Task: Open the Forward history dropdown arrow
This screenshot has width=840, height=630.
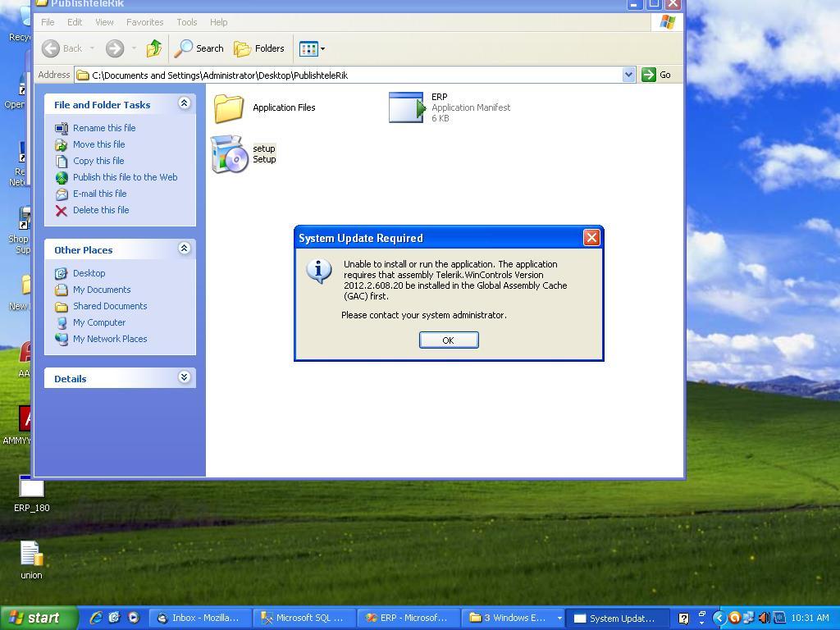Action: point(134,48)
